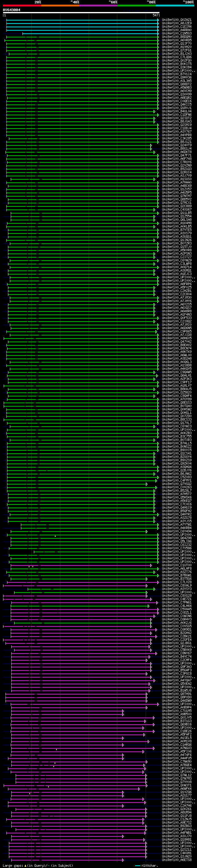Click the red 20% identity legend bar
The image size is (197, 868).
(x=22, y=6)
